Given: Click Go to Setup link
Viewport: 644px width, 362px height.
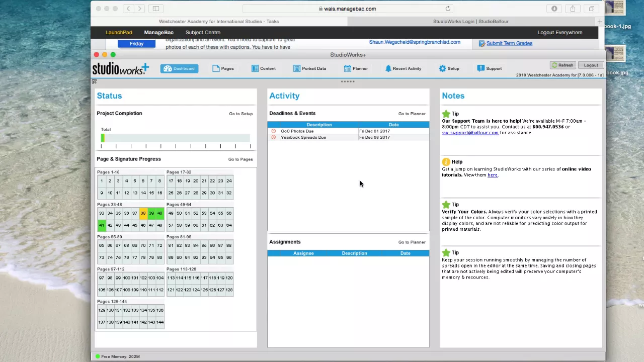Looking at the screenshot, I should pyautogui.click(x=240, y=114).
